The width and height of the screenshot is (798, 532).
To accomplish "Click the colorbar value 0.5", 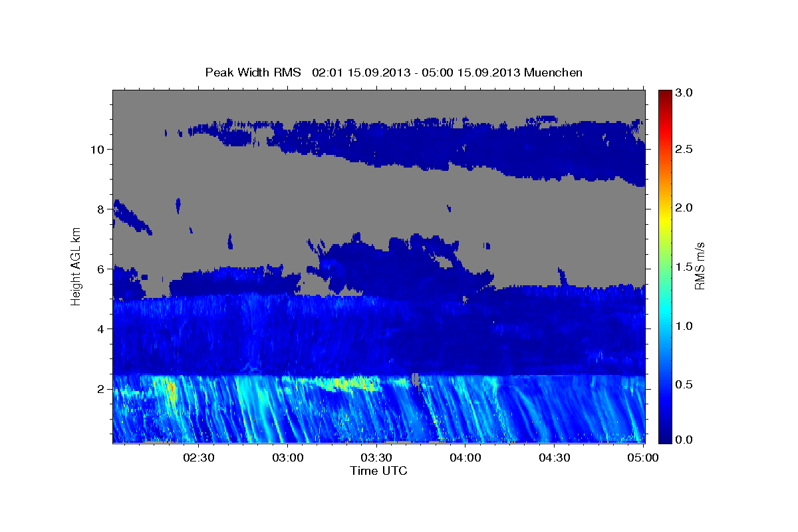I will click(x=685, y=384).
